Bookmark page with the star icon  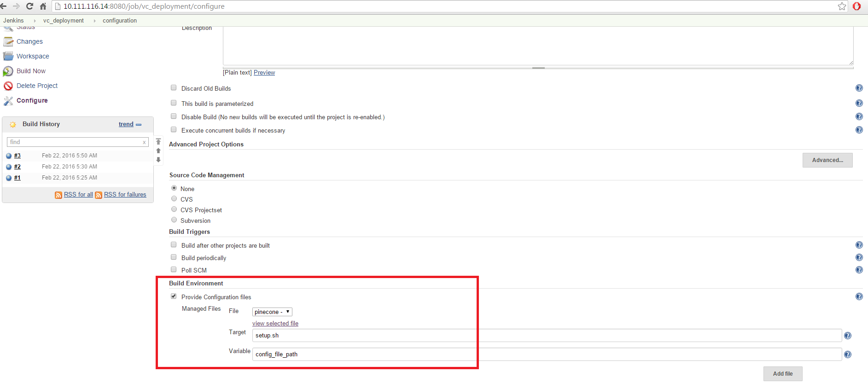(842, 6)
